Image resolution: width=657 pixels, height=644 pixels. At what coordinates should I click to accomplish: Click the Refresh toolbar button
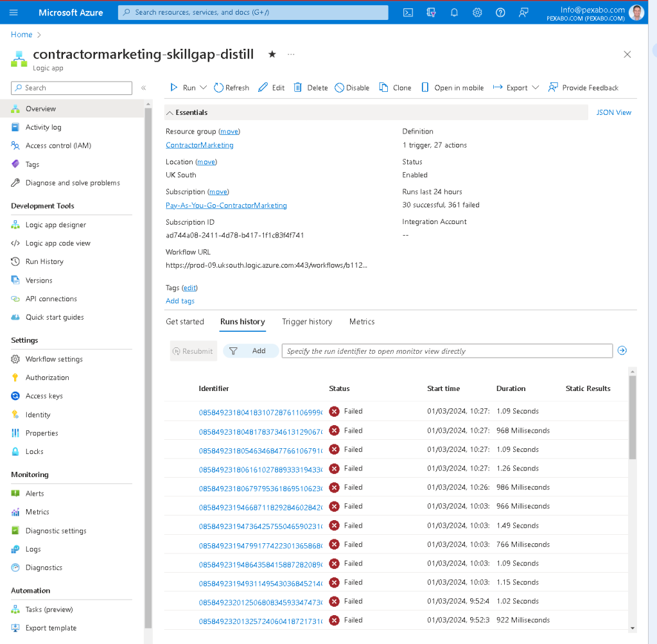pyautogui.click(x=232, y=87)
